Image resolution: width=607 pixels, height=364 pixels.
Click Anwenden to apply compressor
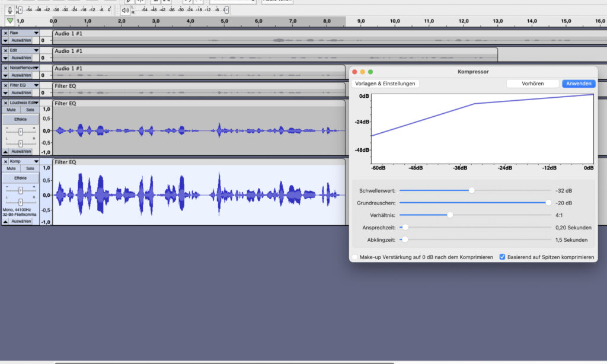coord(579,84)
